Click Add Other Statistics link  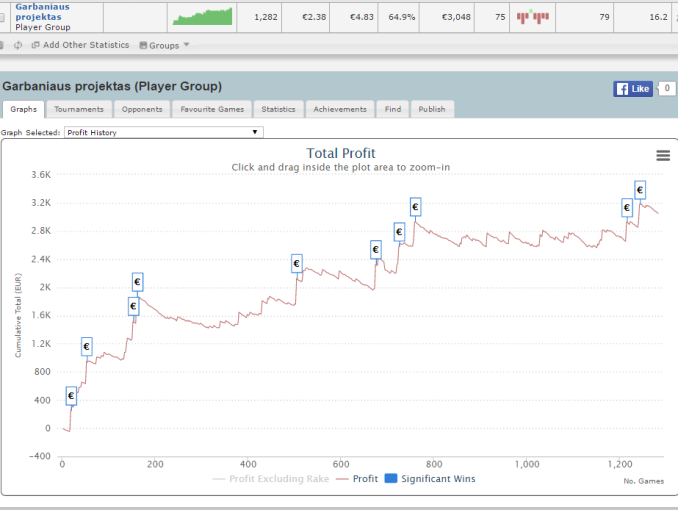pos(86,45)
